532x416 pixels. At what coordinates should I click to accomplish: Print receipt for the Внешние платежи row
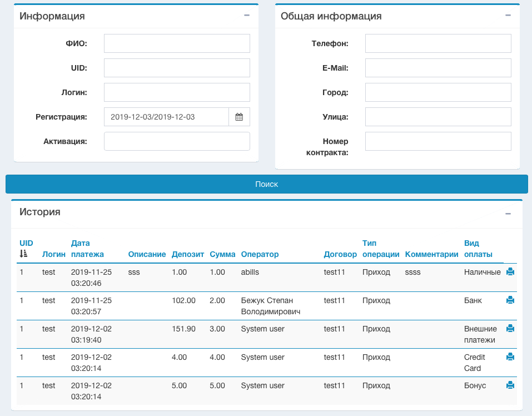510,329
